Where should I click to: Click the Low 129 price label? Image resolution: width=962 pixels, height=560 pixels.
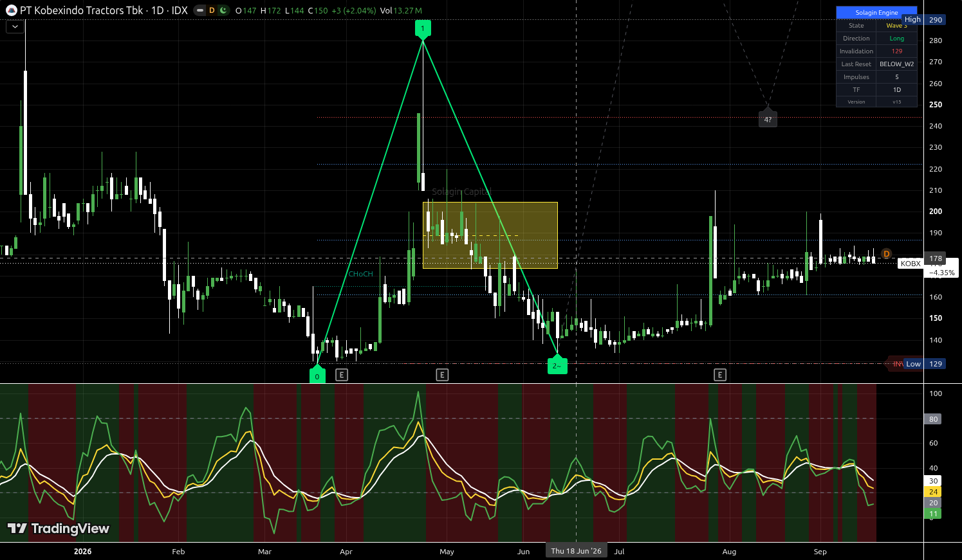(924, 364)
